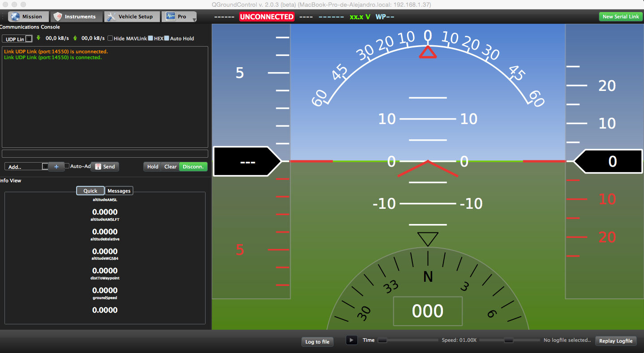Toggle the HEX checkbox
The image size is (644, 353).
click(150, 39)
